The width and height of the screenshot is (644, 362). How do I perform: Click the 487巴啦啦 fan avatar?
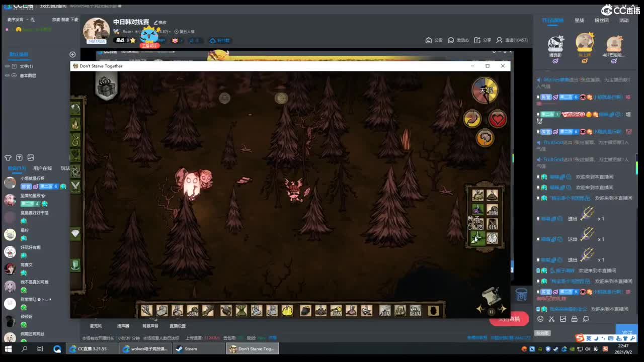click(614, 44)
